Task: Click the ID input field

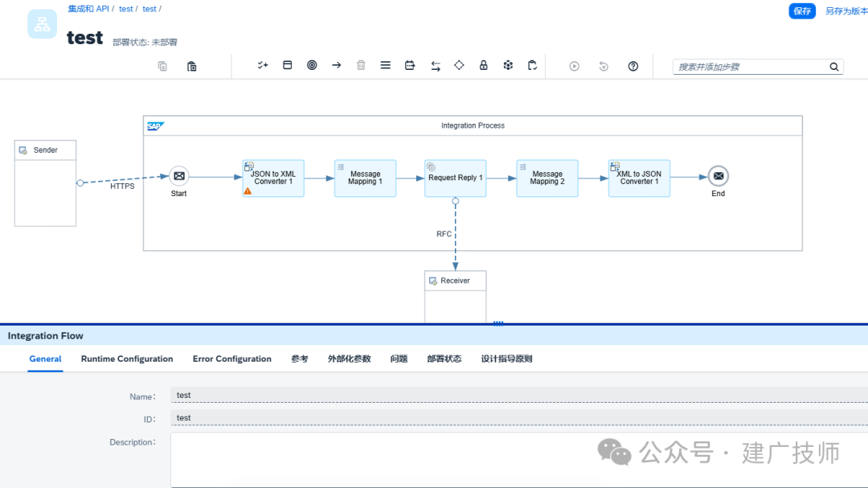Action: [519, 417]
